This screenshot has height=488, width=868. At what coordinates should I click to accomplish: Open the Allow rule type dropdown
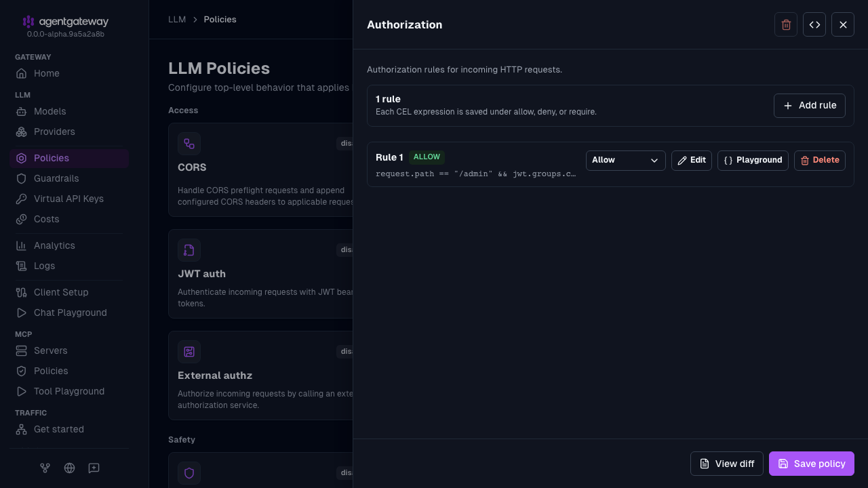point(626,161)
